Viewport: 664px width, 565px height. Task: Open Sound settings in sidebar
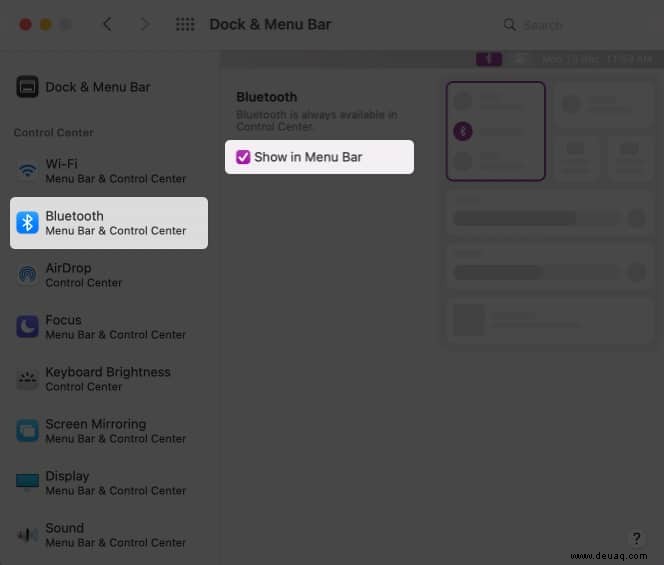click(x=109, y=535)
